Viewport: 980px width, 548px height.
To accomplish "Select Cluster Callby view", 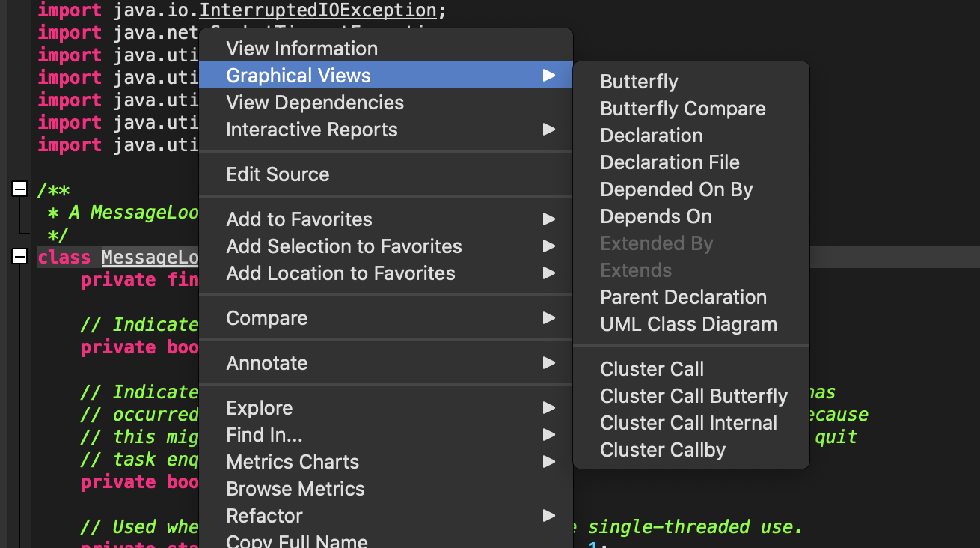I will coord(663,450).
